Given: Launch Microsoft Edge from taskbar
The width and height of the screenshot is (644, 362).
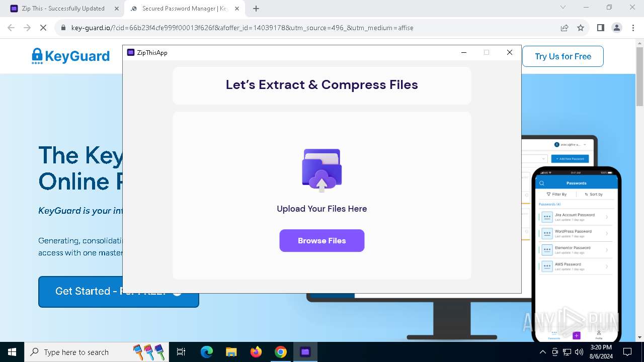Looking at the screenshot, I should tap(207, 352).
